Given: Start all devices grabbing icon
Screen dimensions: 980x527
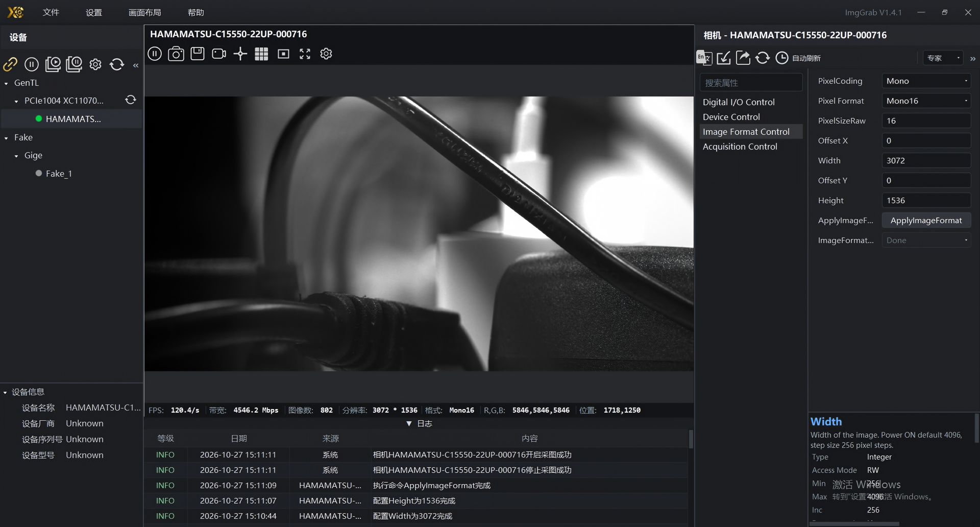Looking at the screenshot, I should click(53, 64).
